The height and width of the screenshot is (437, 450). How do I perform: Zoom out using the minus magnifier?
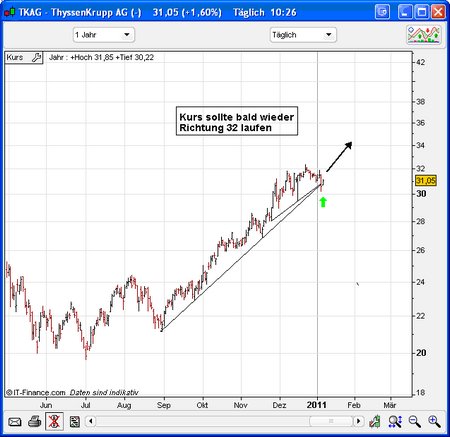(415, 422)
